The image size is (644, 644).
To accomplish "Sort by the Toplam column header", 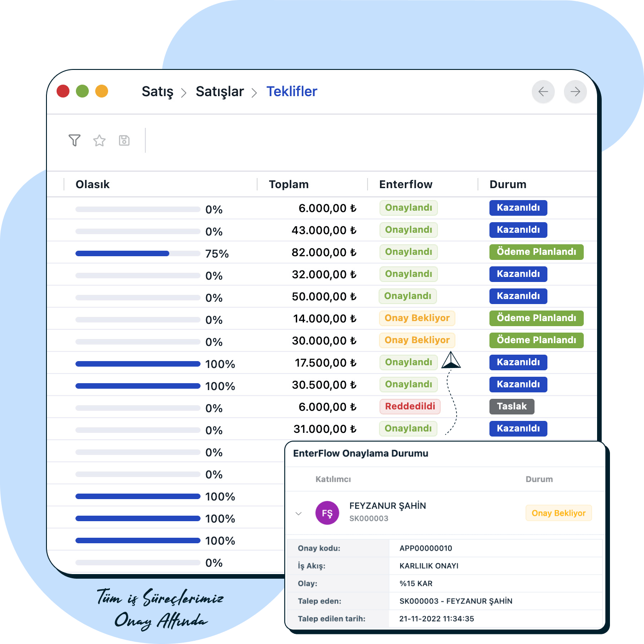I will tap(289, 184).
